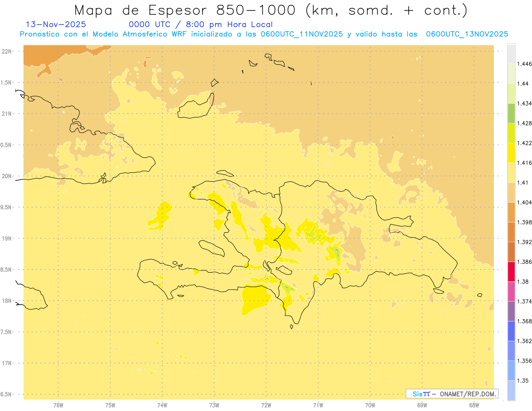Choose the pink swatch between 1.374 and 1.38
Image resolution: width=532 pixels, height=411 pixels.
511,291
